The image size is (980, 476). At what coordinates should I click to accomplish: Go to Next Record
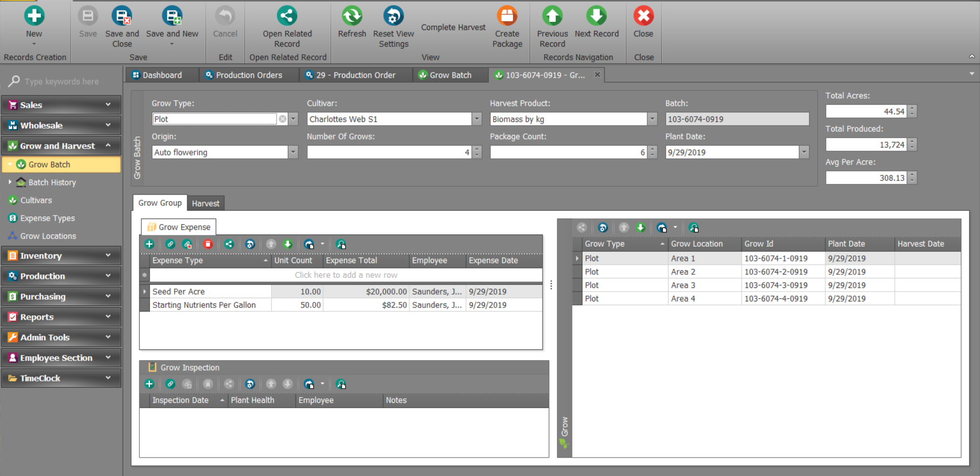pyautogui.click(x=596, y=16)
